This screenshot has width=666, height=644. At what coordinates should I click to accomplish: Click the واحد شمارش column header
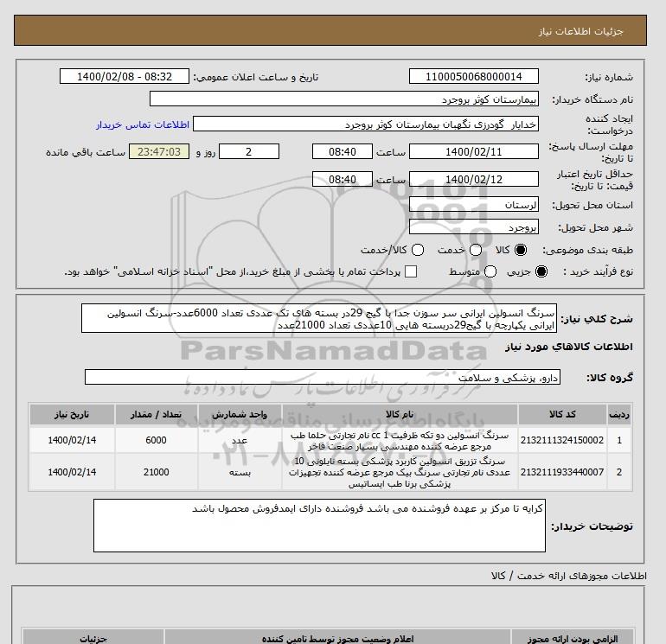click(240, 414)
